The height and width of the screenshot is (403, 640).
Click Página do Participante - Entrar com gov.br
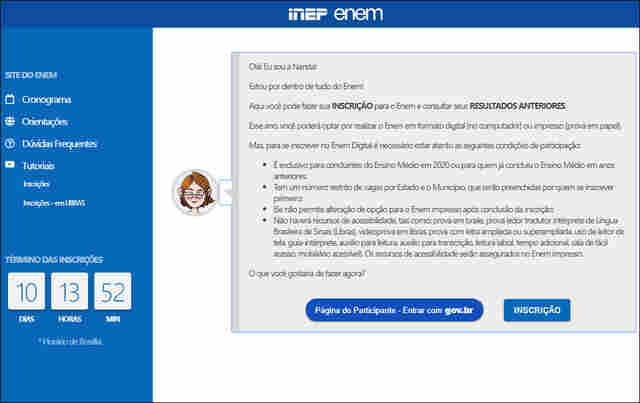[x=394, y=310]
